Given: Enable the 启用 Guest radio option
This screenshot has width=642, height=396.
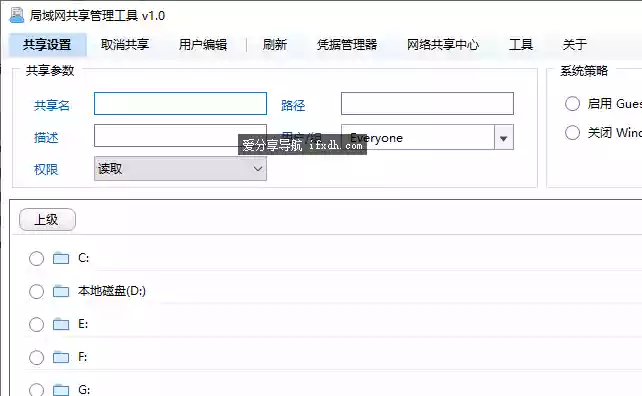Looking at the screenshot, I should click(572, 104).
